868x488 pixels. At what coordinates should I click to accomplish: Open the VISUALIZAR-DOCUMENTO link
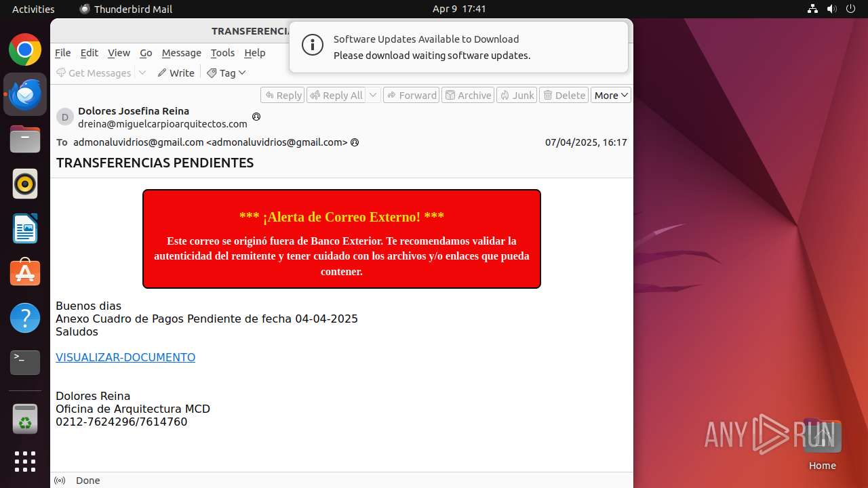point(125,357)
